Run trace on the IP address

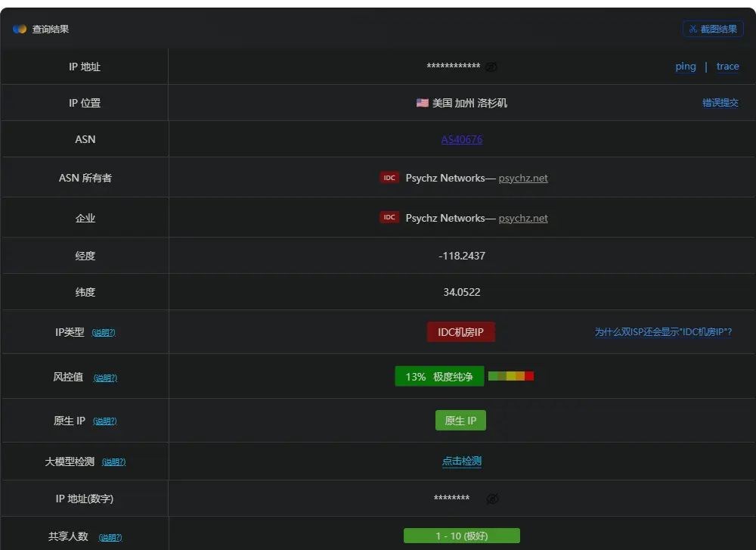(727, 67)
